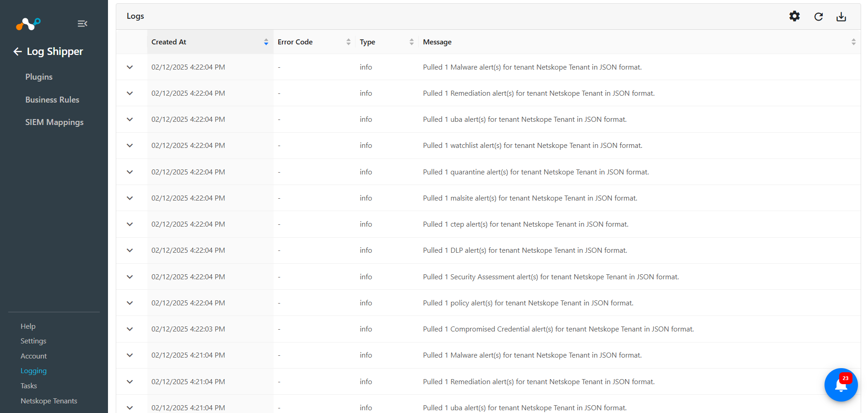Click 'info' type in the ctep row

click(x=366, y=224)
